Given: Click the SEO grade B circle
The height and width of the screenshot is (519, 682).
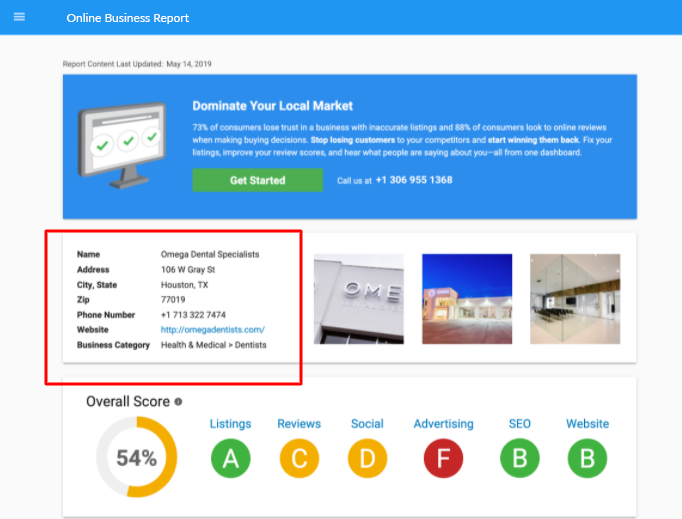Looking at the screenshot, I should 520,458.
